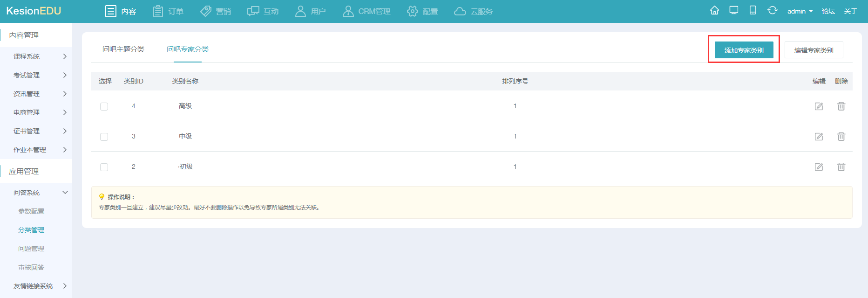Switch to 问吧主题分类 tab

click(x=123, y=49)
